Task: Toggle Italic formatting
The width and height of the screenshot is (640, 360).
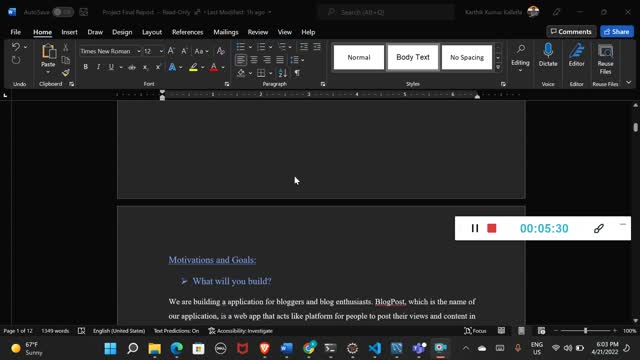Action: [98, 67]
